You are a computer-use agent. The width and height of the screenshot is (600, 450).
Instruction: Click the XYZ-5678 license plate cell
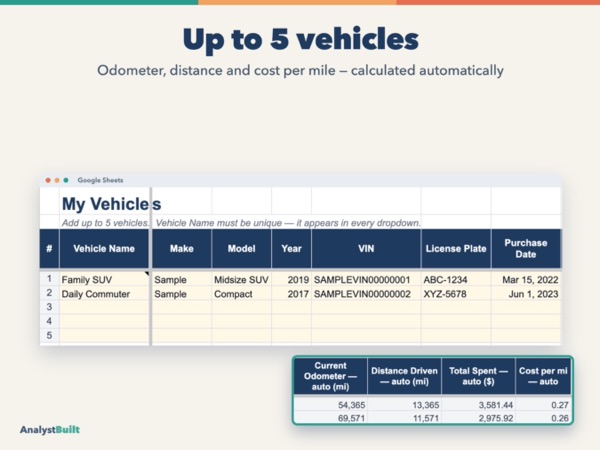[x=456, y=294]
